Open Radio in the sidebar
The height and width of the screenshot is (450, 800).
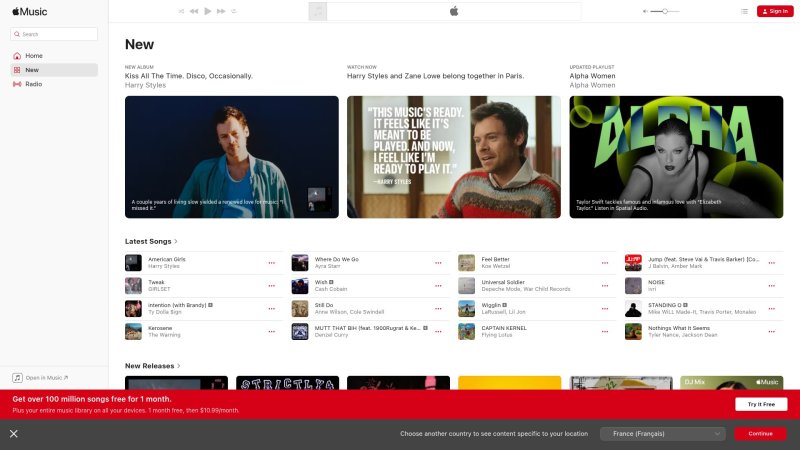click(54, 84)
